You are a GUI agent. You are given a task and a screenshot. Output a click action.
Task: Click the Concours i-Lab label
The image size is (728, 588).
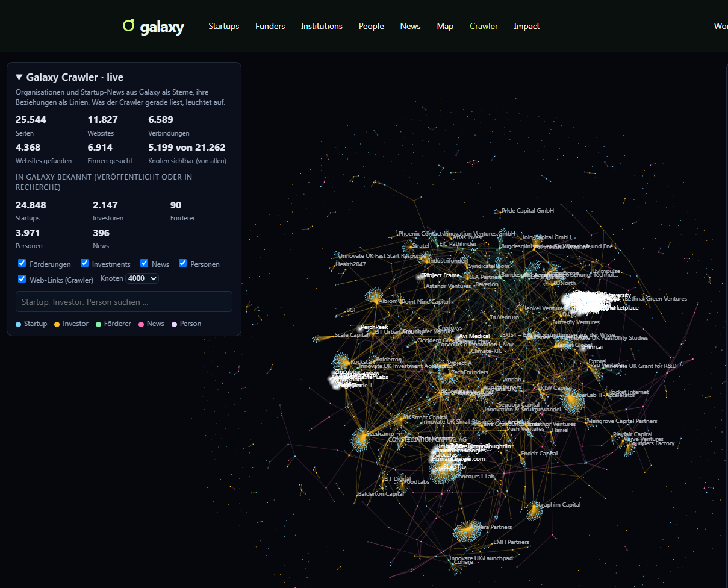[474, 477]
